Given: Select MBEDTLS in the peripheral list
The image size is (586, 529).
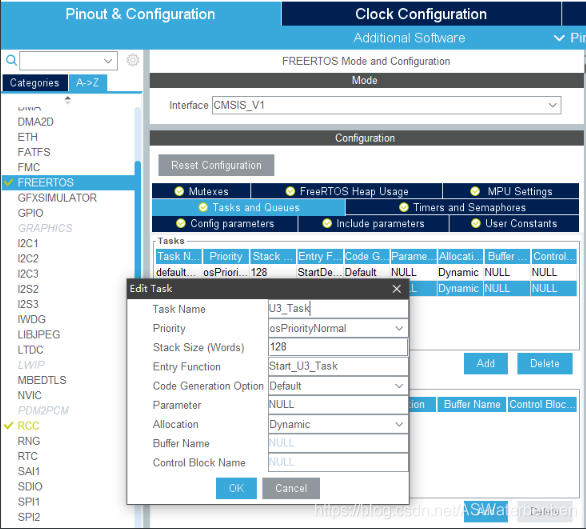Looking at the screenshot, I should coord(42,380).
